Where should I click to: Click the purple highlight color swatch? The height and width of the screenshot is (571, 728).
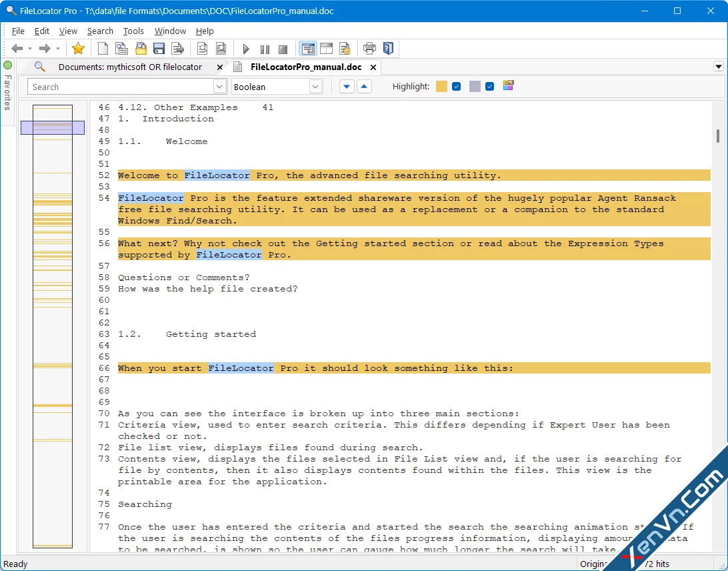(475, 87)
